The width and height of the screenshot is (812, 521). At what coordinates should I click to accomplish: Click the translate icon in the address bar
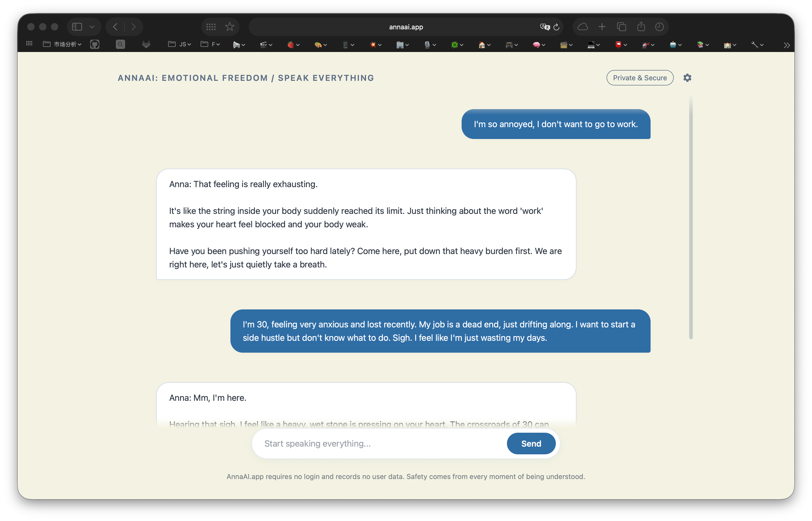(545, 27)
